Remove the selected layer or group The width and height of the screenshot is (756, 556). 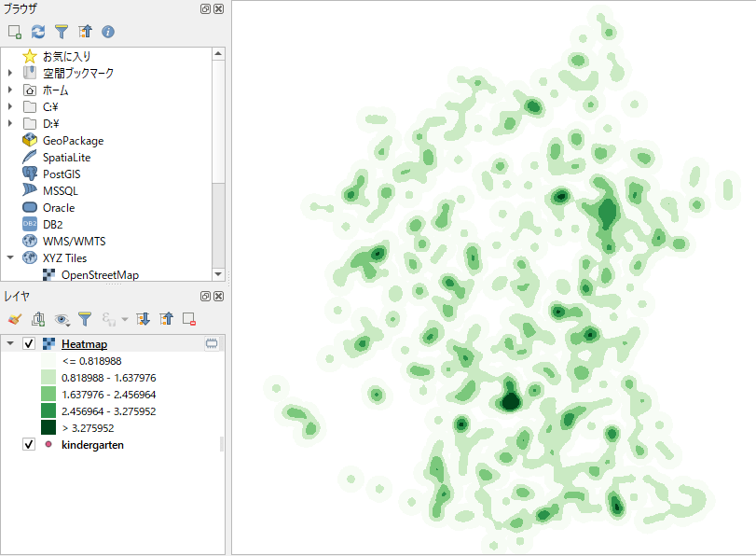(189, 319)
